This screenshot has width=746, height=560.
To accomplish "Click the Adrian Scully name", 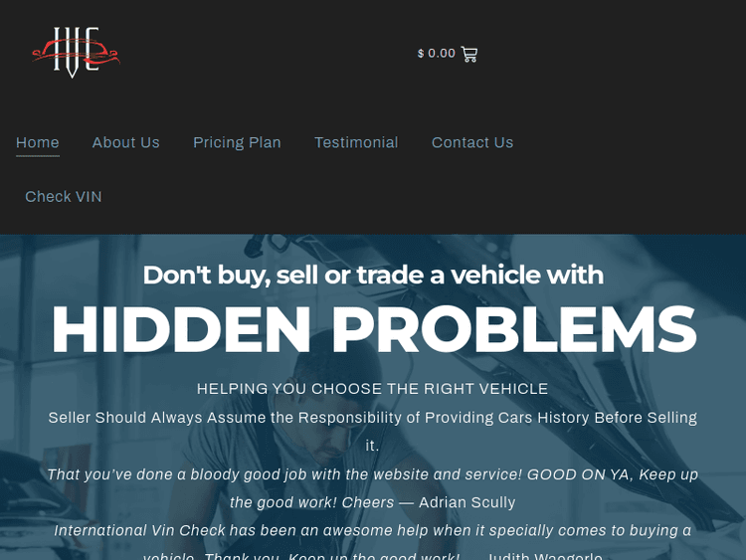I will (x=467, y=502).
